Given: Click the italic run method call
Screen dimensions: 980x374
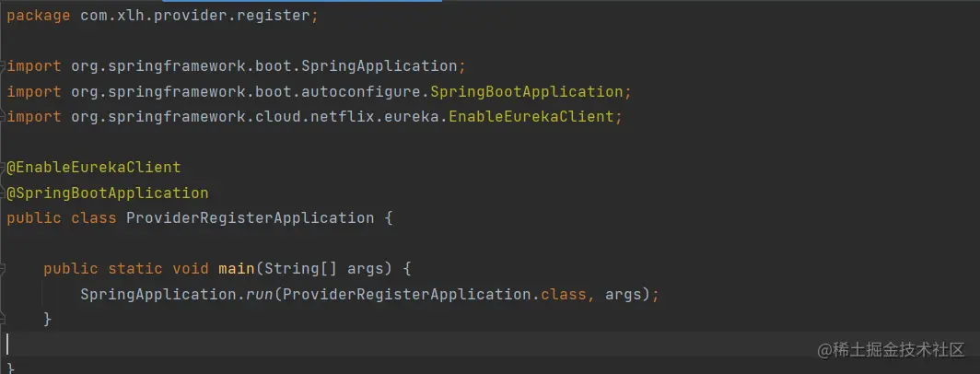Looking at the screenshot, I should [259, 295].
